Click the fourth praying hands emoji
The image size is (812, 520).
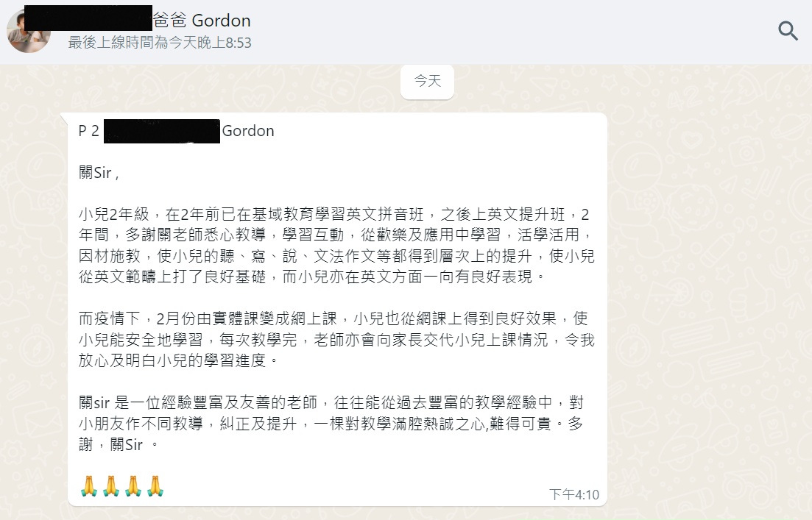coord(155,486)
